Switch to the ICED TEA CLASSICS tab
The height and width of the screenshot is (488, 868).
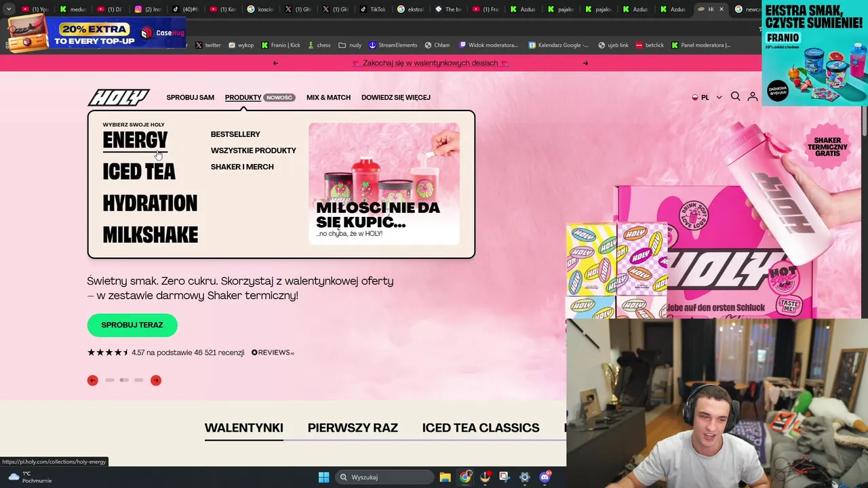(x=481, y=428)
